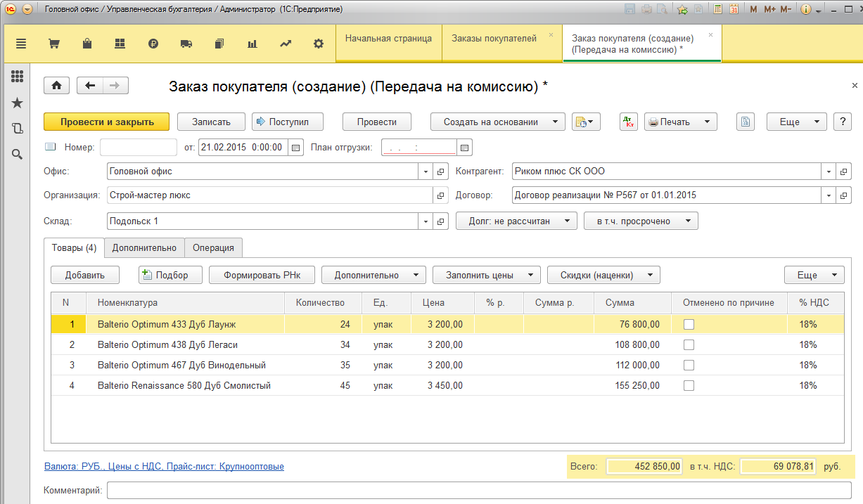The image size is (863, 504).
Task: Open the Печать print dropdown
Action: pyautogui.click(x=680, y=122)
